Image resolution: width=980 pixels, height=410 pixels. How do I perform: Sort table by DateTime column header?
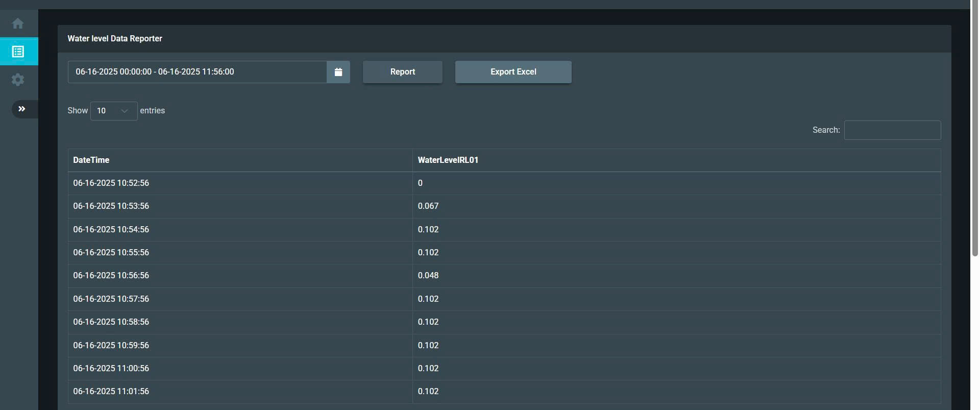pos(91,160)
